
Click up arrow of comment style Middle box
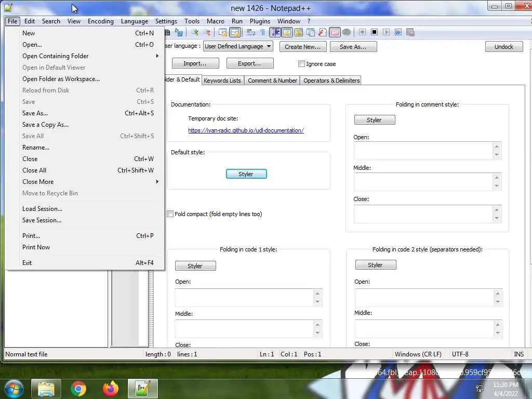tap(496, 178)
